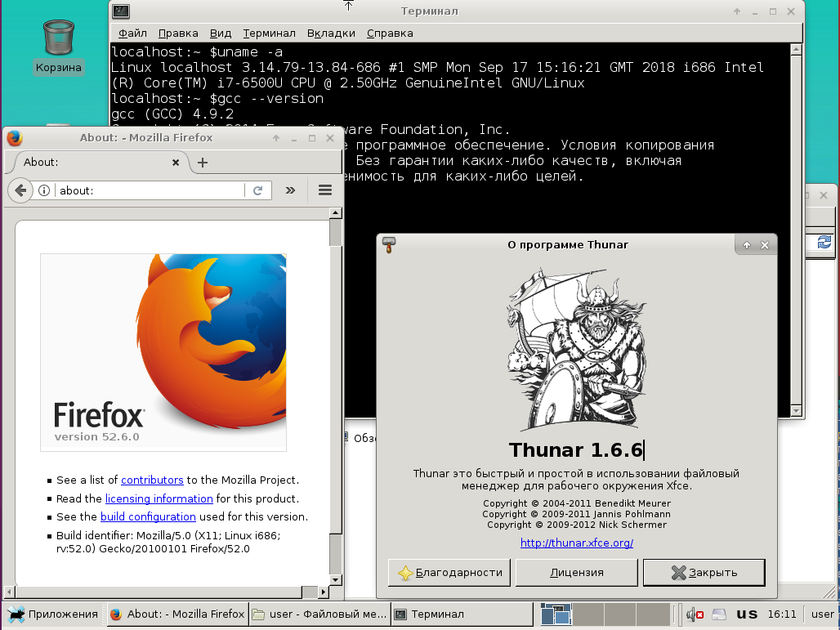Screen dimensions: 840x630
Task: Click the 16:11 clock in panel
Action: (782, 614)
